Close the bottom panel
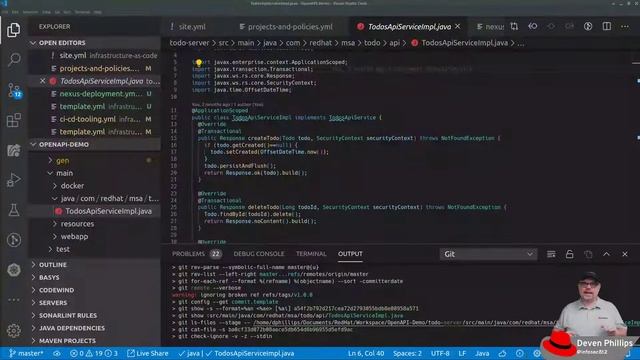This screenshot has height=360, width=640. click(625, 254)
